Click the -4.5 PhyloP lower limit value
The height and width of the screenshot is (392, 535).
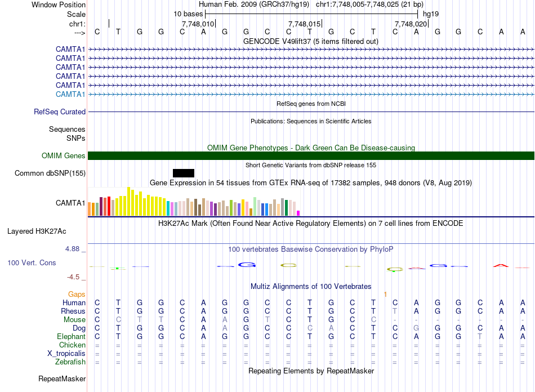(x=73, y=277)
